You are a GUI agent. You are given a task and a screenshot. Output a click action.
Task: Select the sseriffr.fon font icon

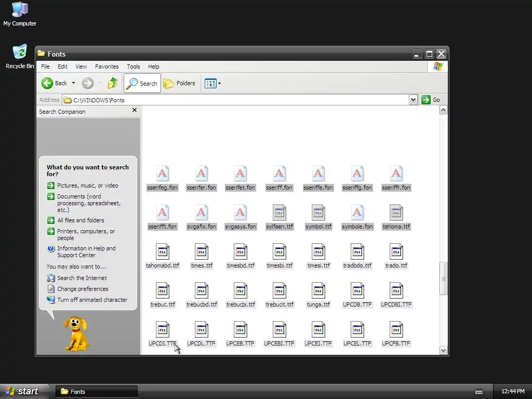click(396, 174)
